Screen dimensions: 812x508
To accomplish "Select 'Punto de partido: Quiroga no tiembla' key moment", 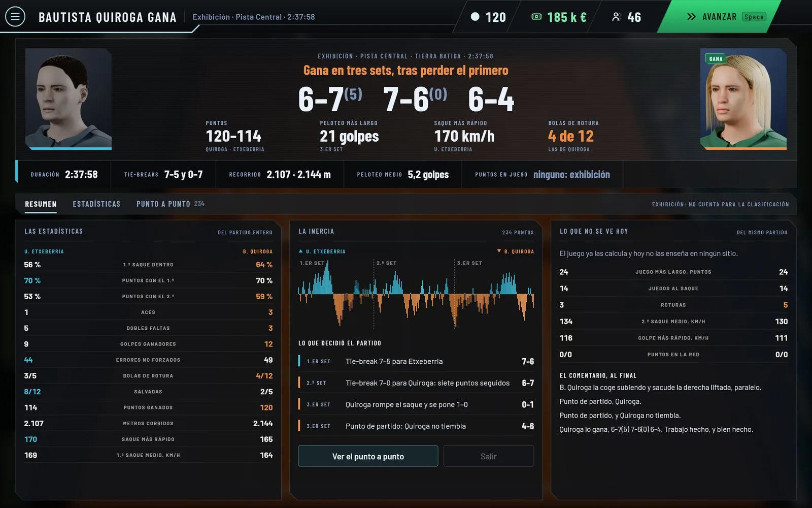I will [x=416, y=426].
